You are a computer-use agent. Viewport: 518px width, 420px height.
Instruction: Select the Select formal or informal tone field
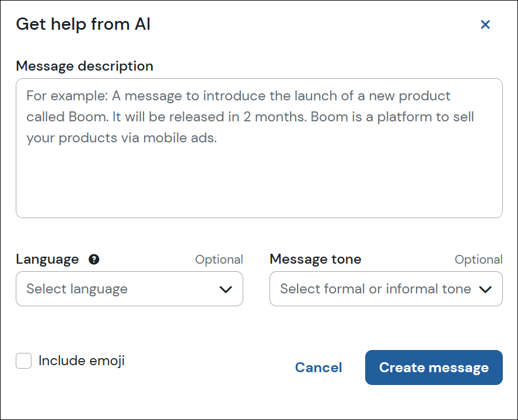(386, 289)
